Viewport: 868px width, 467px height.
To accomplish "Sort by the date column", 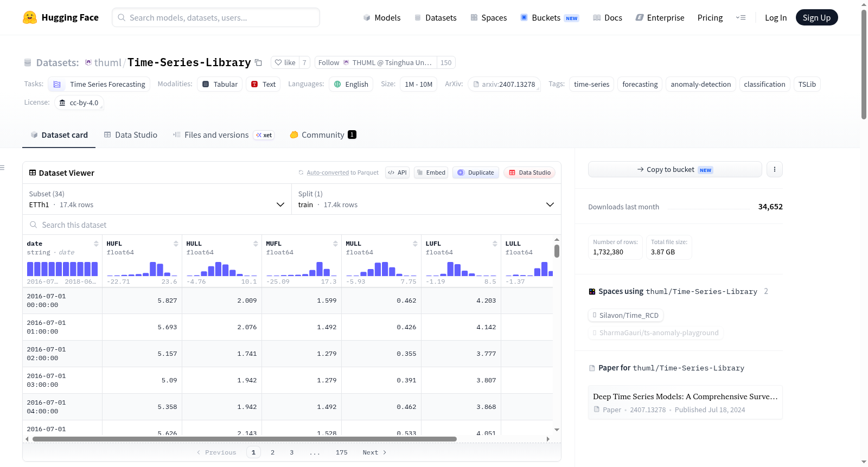I will point(96,244).
